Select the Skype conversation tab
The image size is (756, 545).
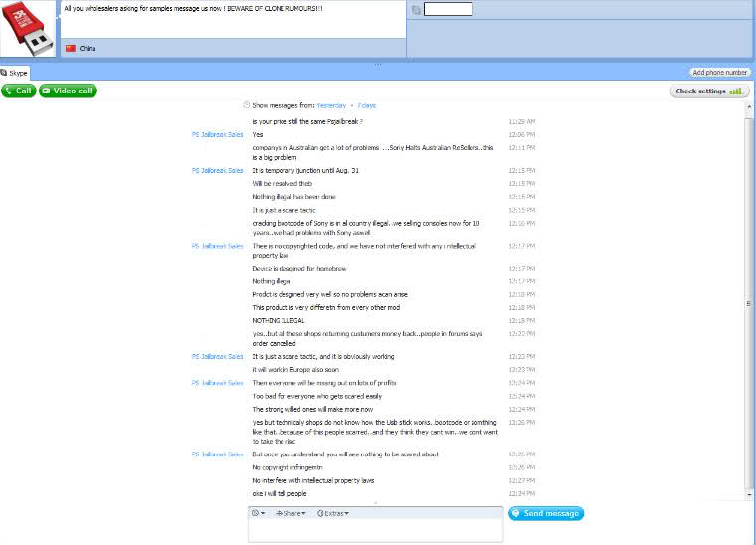click(x=16, y=73)
